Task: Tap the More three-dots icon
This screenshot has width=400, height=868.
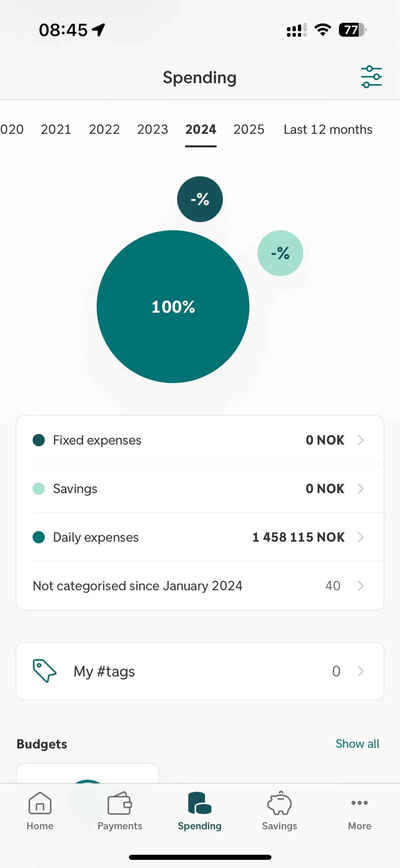Action: [359, 803]
